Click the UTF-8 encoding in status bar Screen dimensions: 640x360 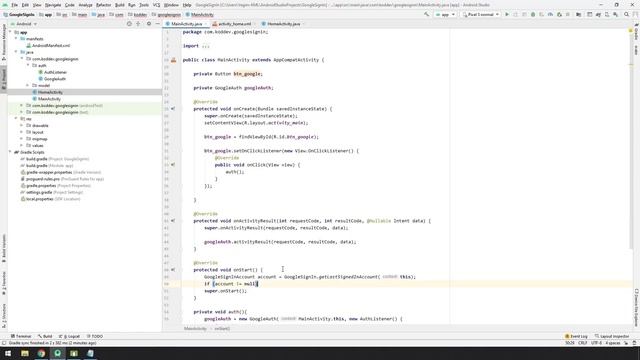point(596,343)
